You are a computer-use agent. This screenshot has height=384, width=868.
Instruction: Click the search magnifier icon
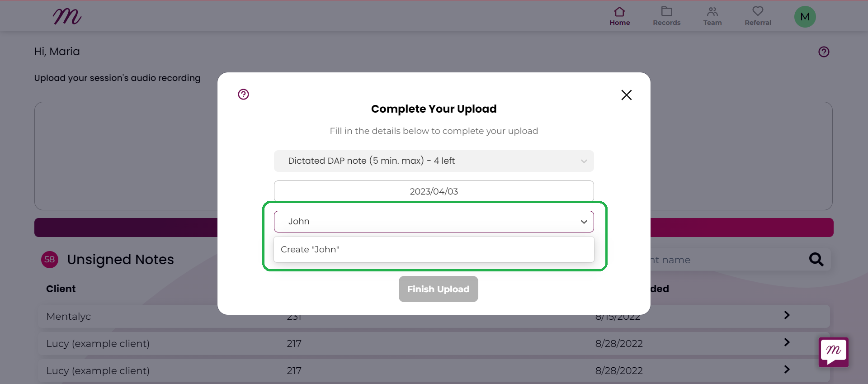coord(816,259)
